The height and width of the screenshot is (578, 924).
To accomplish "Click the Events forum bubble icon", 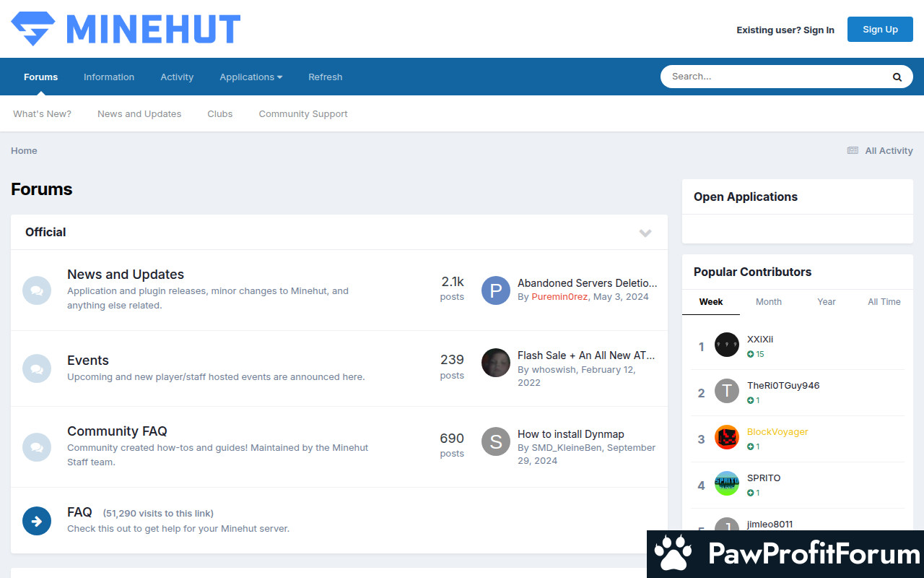I will 37,368.
